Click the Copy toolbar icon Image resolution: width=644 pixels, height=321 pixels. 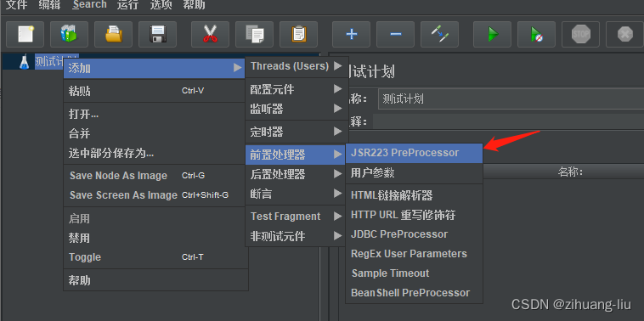pyautogui.click(x=254, y=34)
